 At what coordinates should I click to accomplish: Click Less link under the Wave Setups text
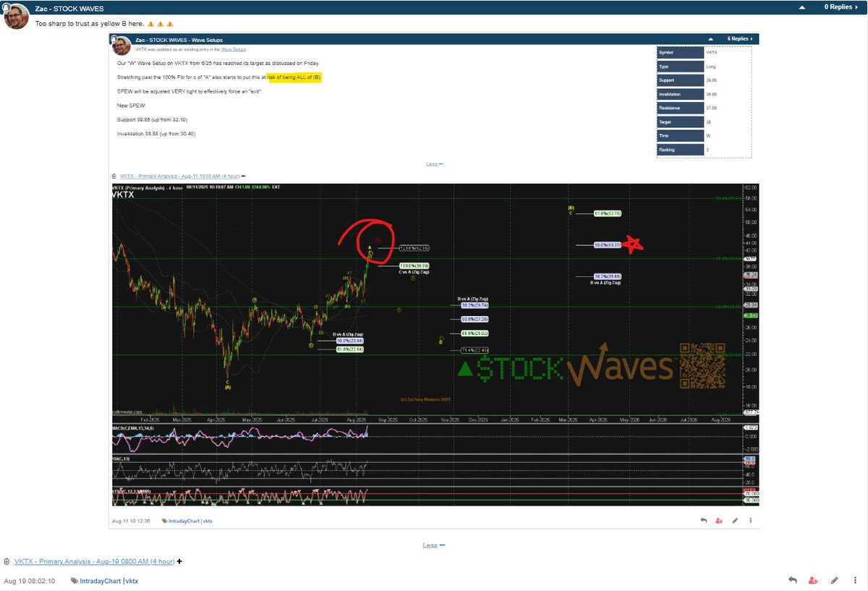pos(434,164)
